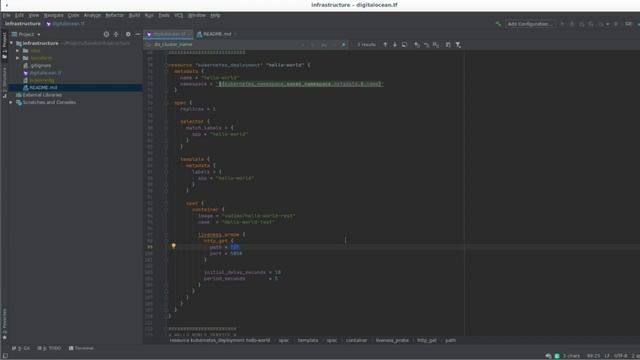Screen dimensions: 640x360
Task: Click the tool windows toggle icon in bottom-left corner
Action: coord(5,356)
